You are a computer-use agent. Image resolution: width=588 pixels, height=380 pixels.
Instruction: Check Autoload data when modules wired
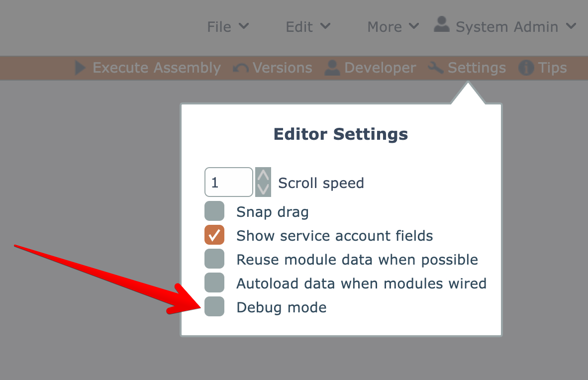pyautogui.click(x=214, y=283)
